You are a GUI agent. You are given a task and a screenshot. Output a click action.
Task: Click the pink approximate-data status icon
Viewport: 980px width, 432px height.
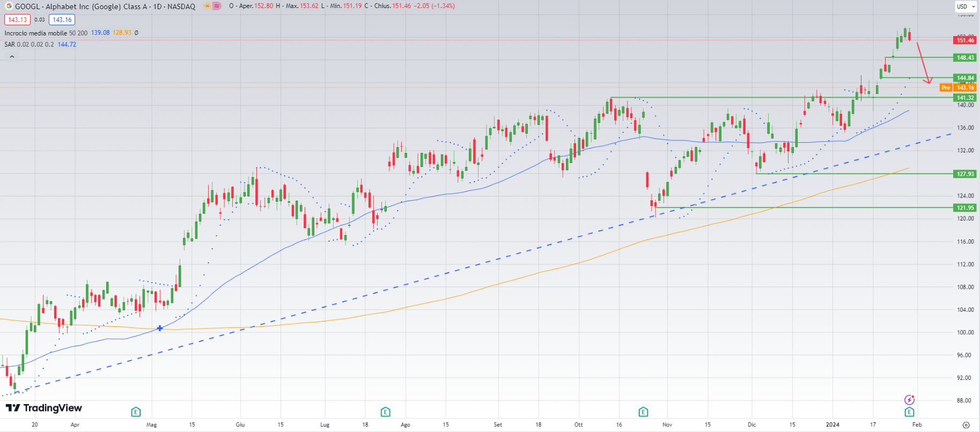pyautogui.click(x=217, y=6)
